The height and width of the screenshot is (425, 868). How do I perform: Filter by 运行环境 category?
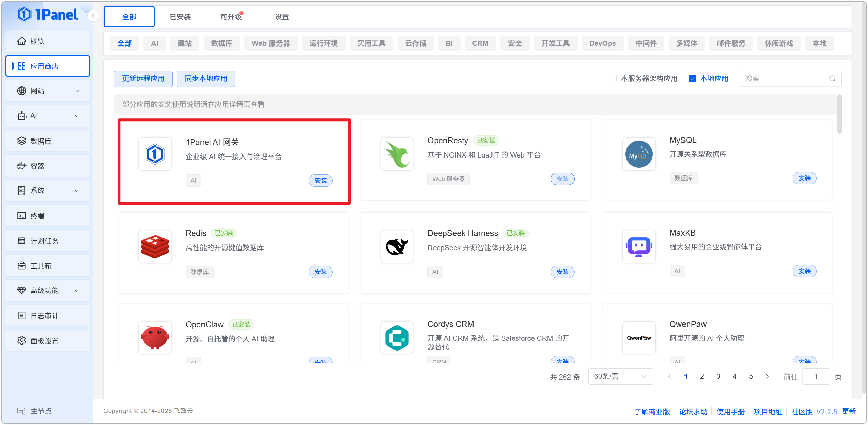[x=324, y=43]
